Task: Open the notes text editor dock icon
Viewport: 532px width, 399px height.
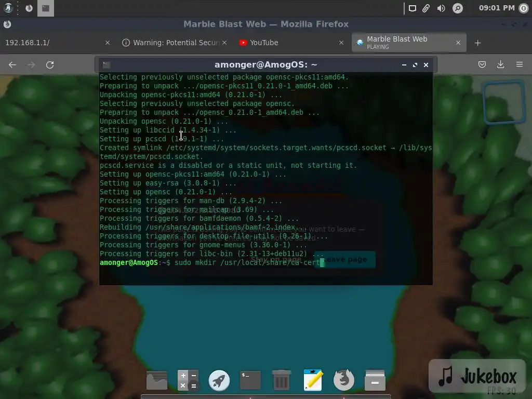Action: coord(313,380)
